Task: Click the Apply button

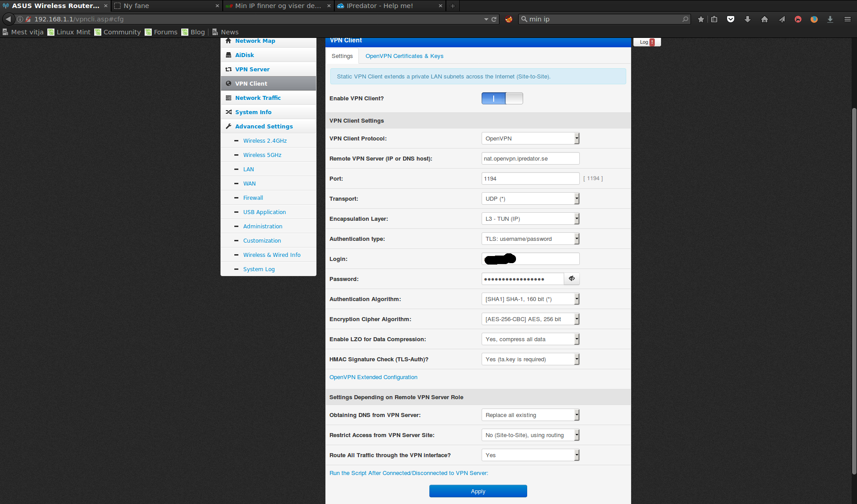Action: [478, 491]
